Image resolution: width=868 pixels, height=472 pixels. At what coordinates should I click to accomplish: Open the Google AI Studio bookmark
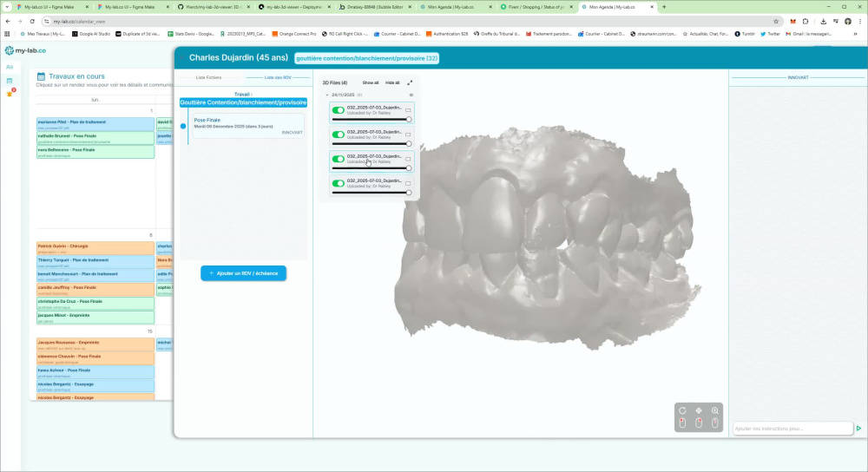[x=91, y=34]
